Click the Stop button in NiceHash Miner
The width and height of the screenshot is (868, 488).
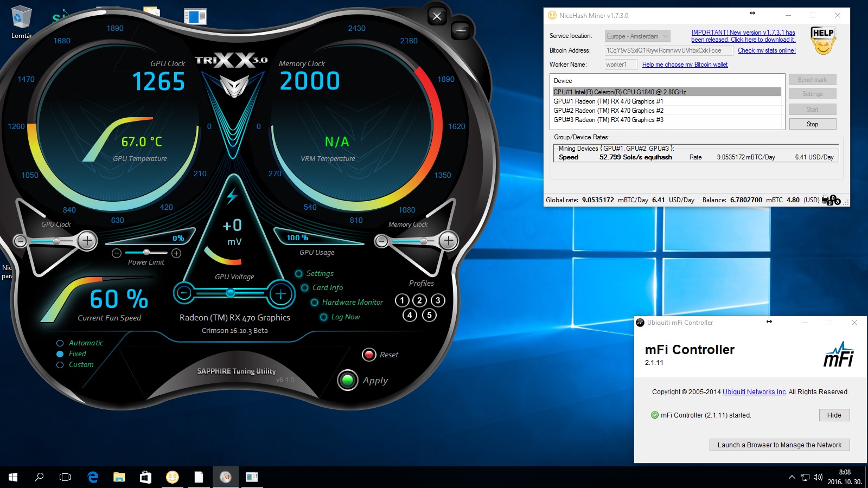tap(813, 124)
